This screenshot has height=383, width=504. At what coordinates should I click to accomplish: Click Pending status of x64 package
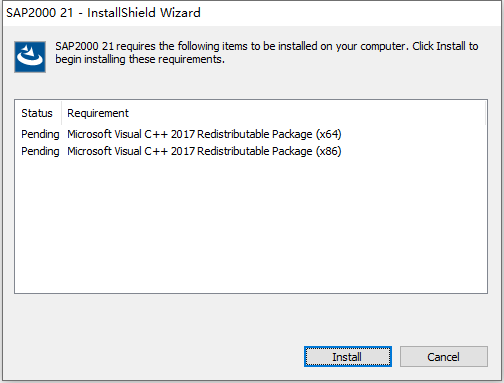point(40,134)
